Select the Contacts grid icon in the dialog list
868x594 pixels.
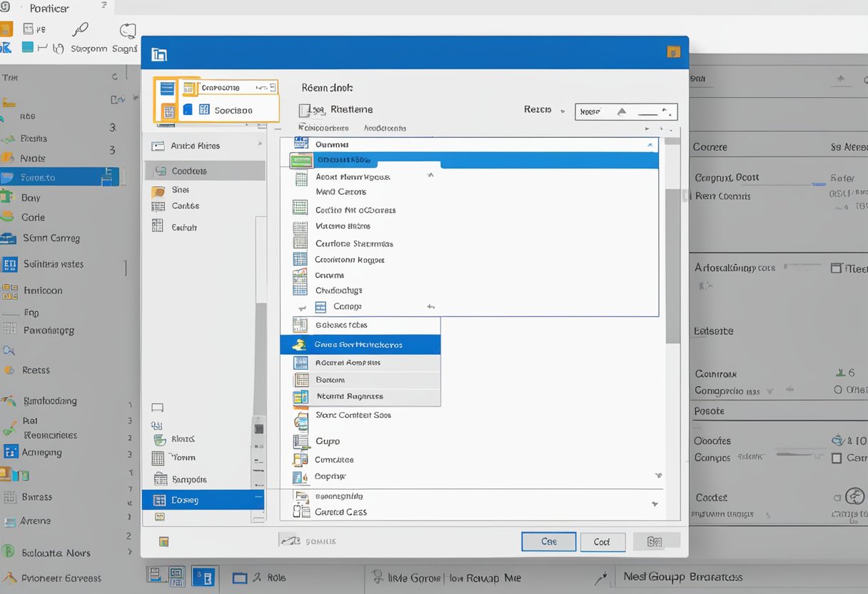pos(159,171)
